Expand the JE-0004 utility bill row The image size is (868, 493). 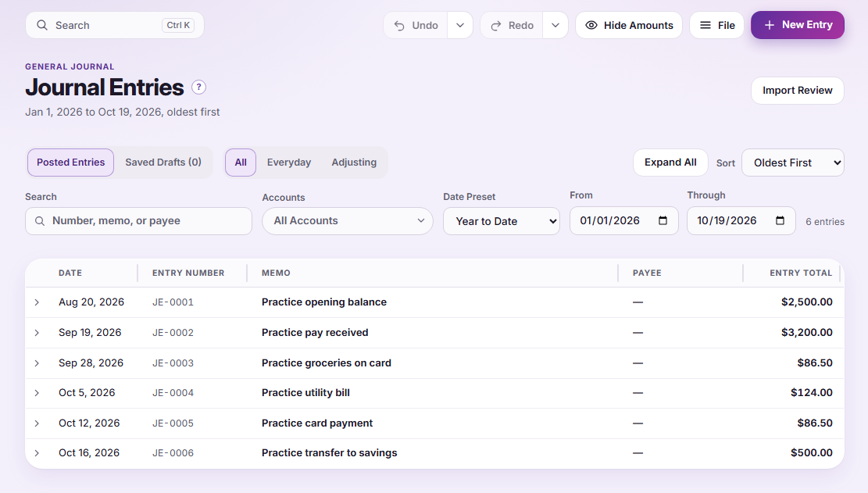(37, 393)
